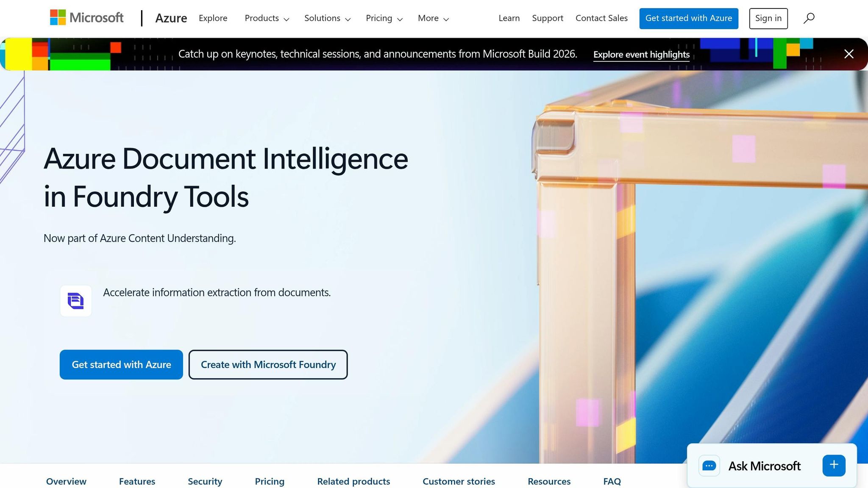Jump to the Pricing section tab
The height and width of the screenshot is (488, 868).
270,481
